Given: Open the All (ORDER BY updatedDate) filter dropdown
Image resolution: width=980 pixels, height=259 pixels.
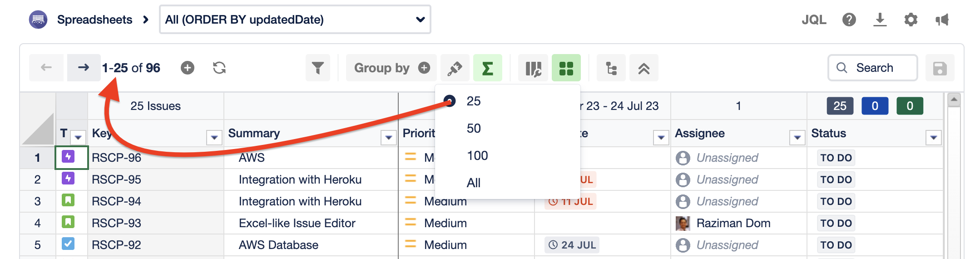Looking at the screenshot, I should point(295,20).
